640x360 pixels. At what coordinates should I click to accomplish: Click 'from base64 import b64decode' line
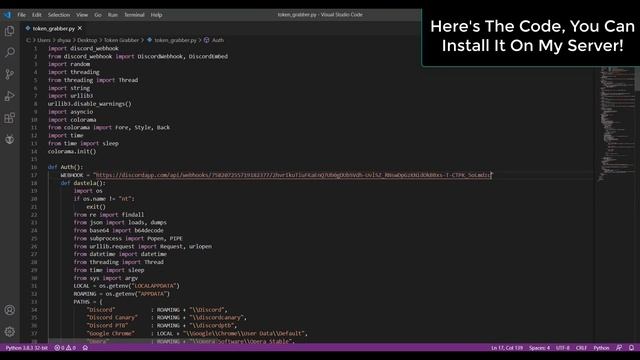pos(118,231)
